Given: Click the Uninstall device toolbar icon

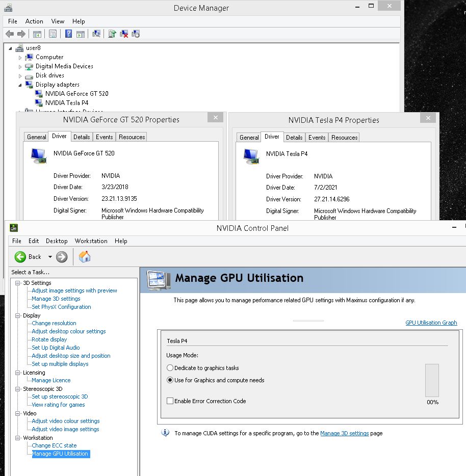Looking at the screenshot, I should tap(124, 34).
